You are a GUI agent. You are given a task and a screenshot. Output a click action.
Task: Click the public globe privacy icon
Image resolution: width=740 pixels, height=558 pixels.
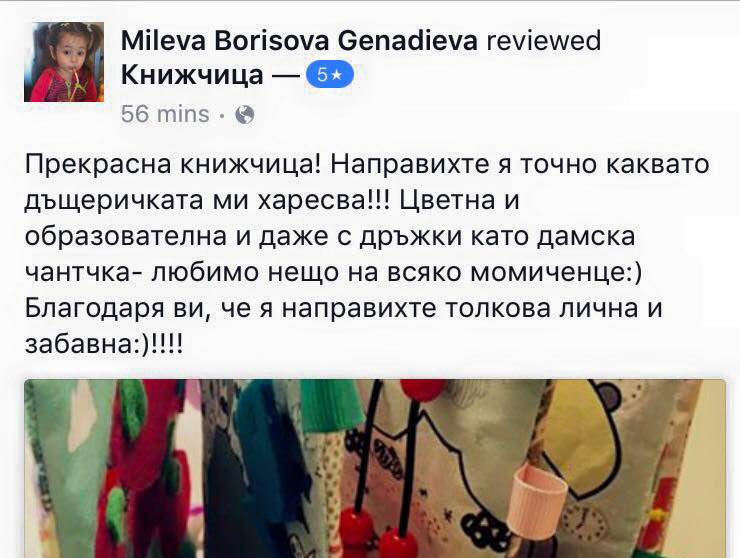(x=245, y=115)
